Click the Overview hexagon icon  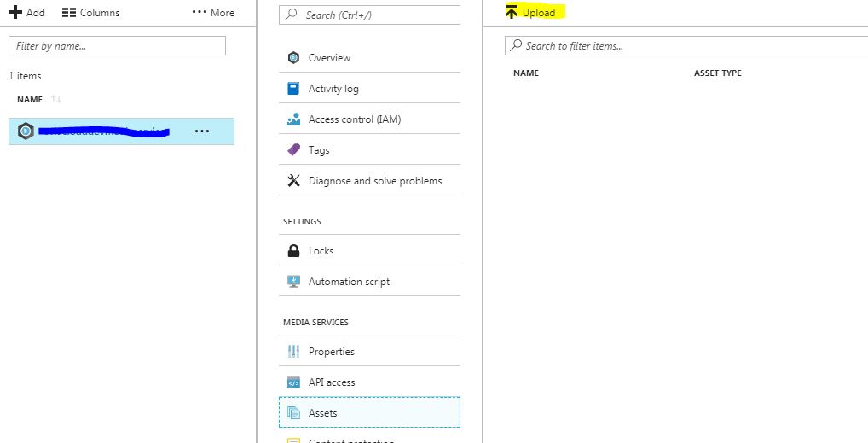(293, 58)
